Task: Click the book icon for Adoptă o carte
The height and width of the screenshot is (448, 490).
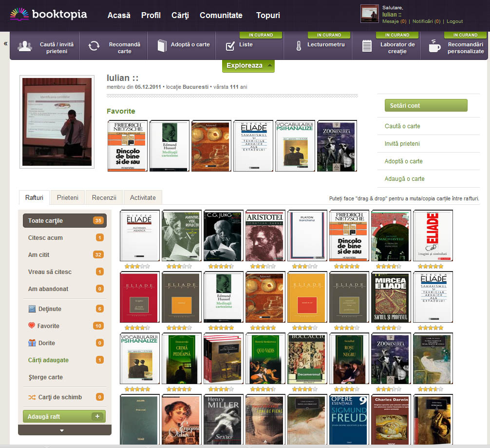Action: [x=162, y=46]
